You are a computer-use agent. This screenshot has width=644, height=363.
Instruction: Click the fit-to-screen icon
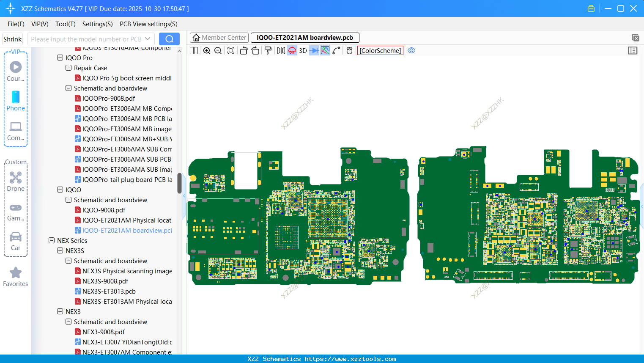click(x=231, y=51)
